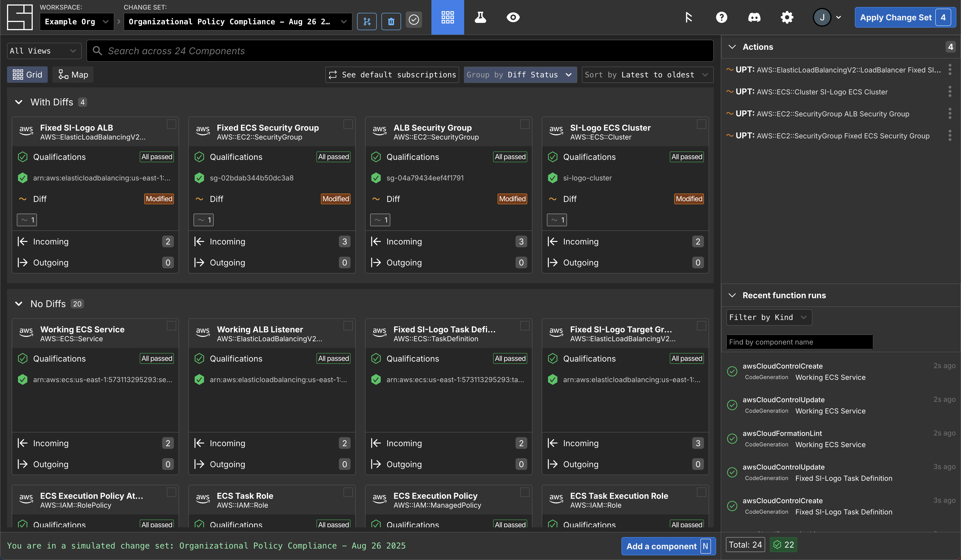Viewport: 961px width, 560px height.
Task: Switch to Map view tab
Action: point(73,75)
